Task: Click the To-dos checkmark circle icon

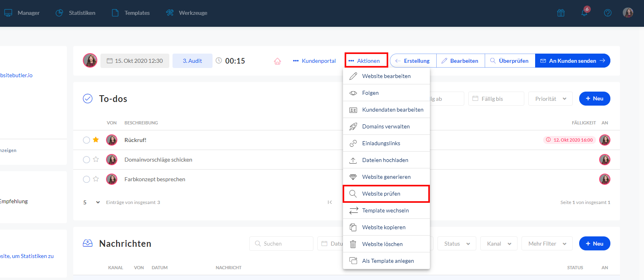Action: [88, 98]
